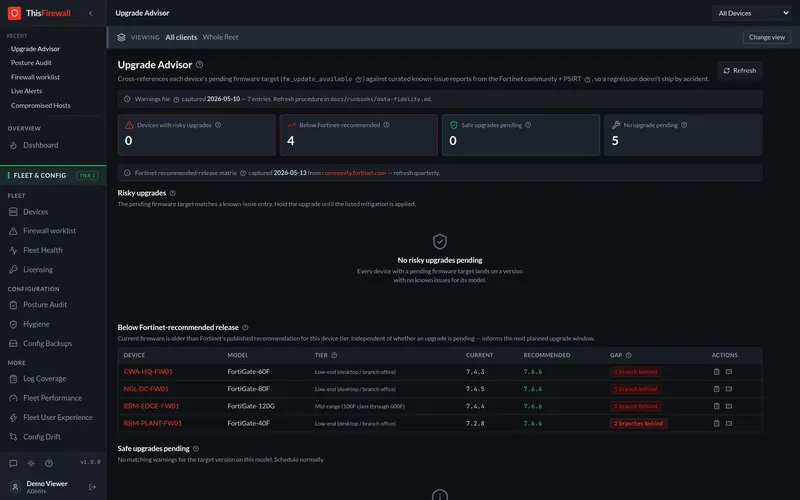Image resolution: width=800 pixels, height=500 pixels.
Task: Open Log Coverage page
Action: tap(44, 379)
